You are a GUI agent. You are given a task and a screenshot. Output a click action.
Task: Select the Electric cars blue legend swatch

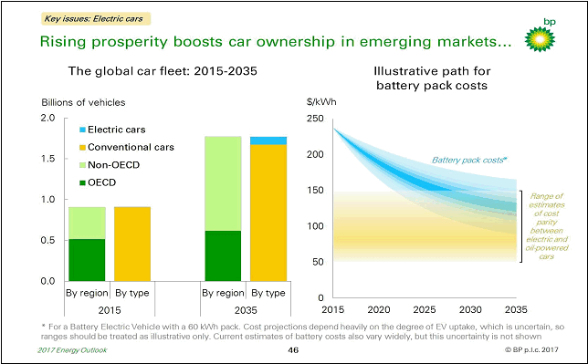point(82,130)
